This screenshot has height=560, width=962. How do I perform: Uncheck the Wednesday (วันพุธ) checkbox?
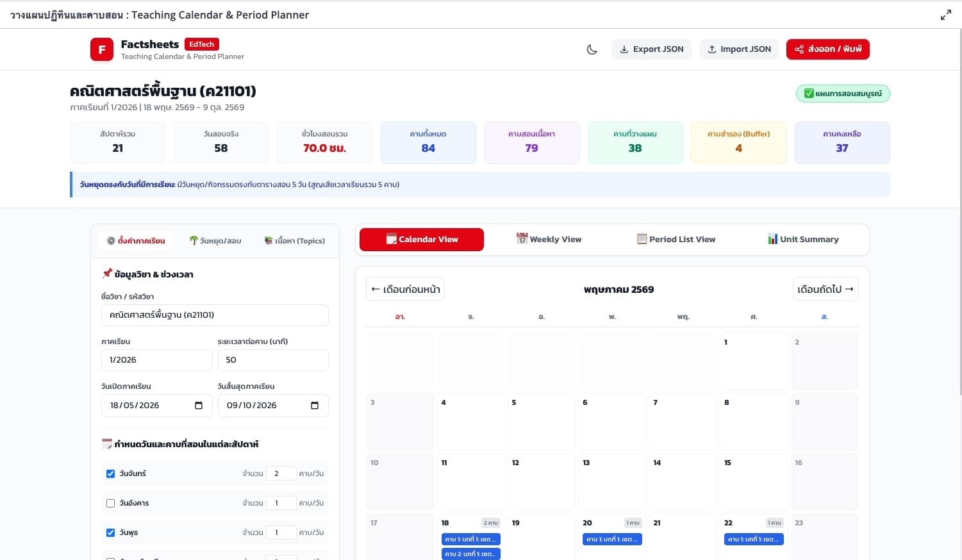pos(110,533)
